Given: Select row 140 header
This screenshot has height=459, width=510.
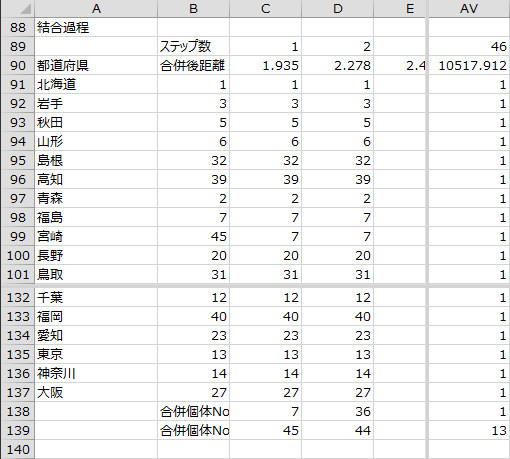Looking at the screenshot, I should [x=18, y=449].
